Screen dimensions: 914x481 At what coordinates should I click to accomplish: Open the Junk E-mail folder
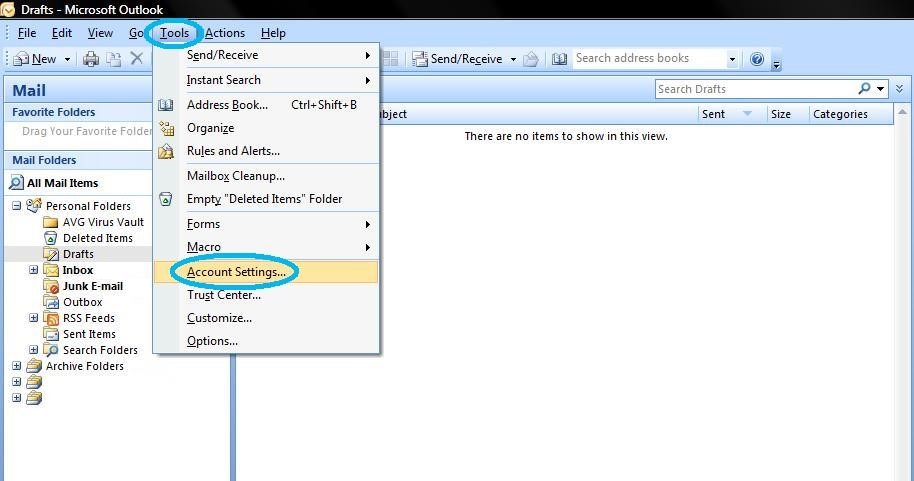[93, 286]
